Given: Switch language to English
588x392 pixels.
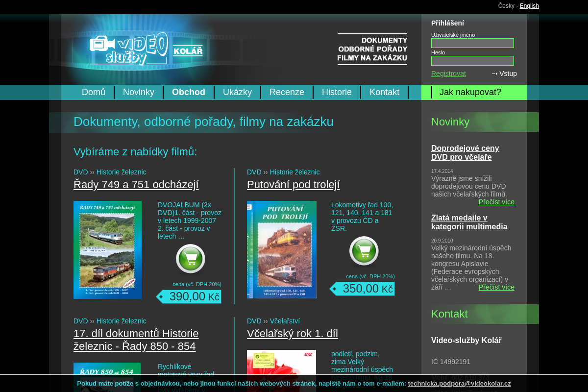Looking at the screenshot, I should pyautogui.click(x=529, y=6).
